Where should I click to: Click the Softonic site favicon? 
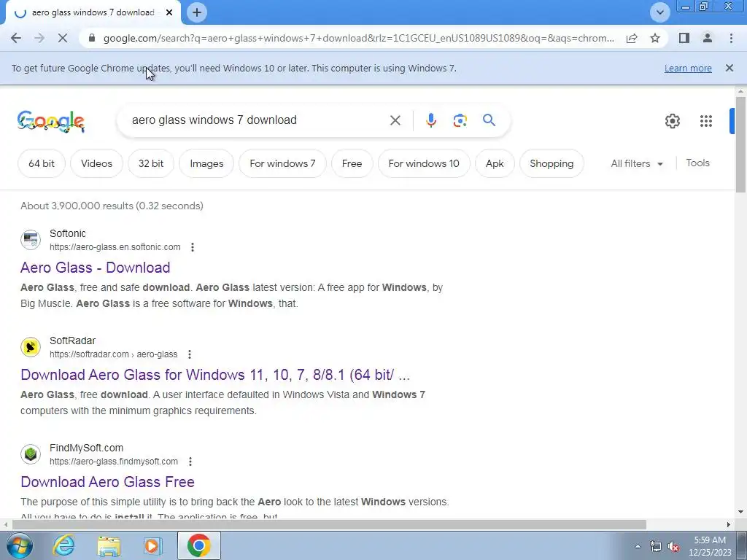click(31, 239)
